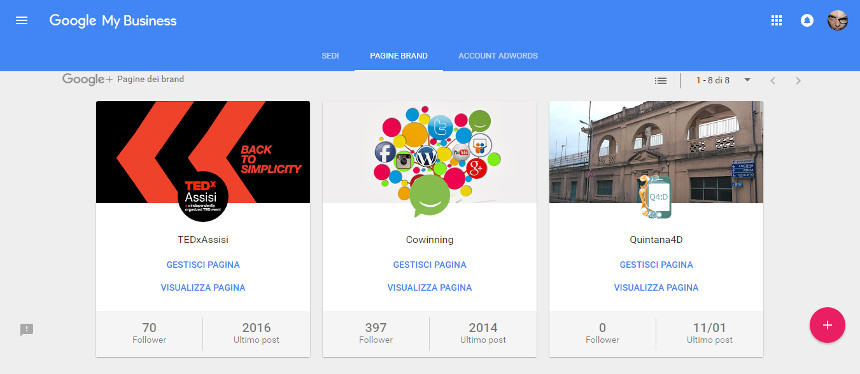
Task: Click the Cowinning page name
Action: click(x=429, y=240)
